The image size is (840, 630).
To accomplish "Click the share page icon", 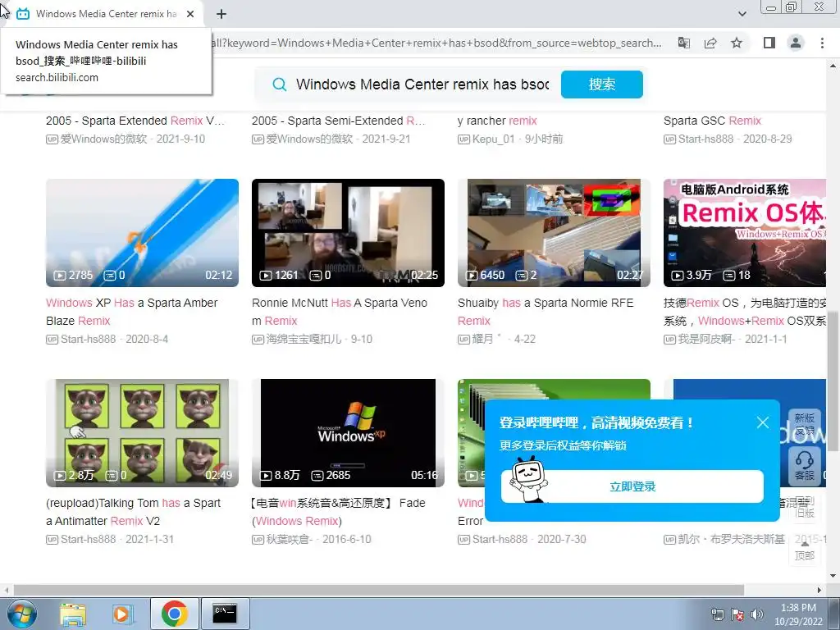I will pyautogui.click(x=710, y=43).
